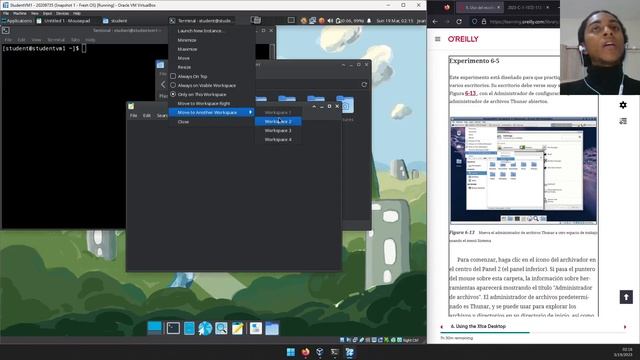Open VirtualBox icon in Windows taskbar
Viewport: 640px width, 360px height.
pyautogui.click(x=320, y=352)
